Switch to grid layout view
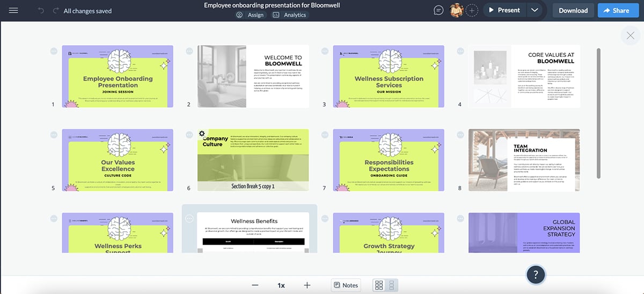 (379, 285)
